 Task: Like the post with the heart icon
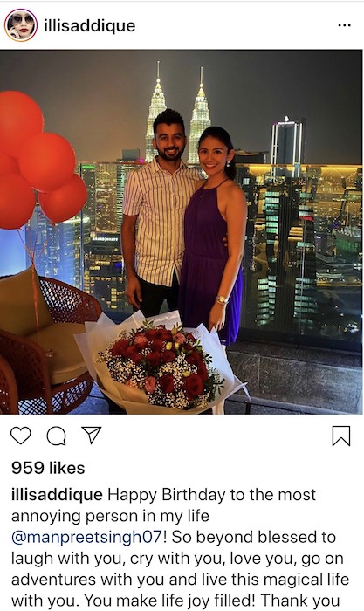point(21,436)
